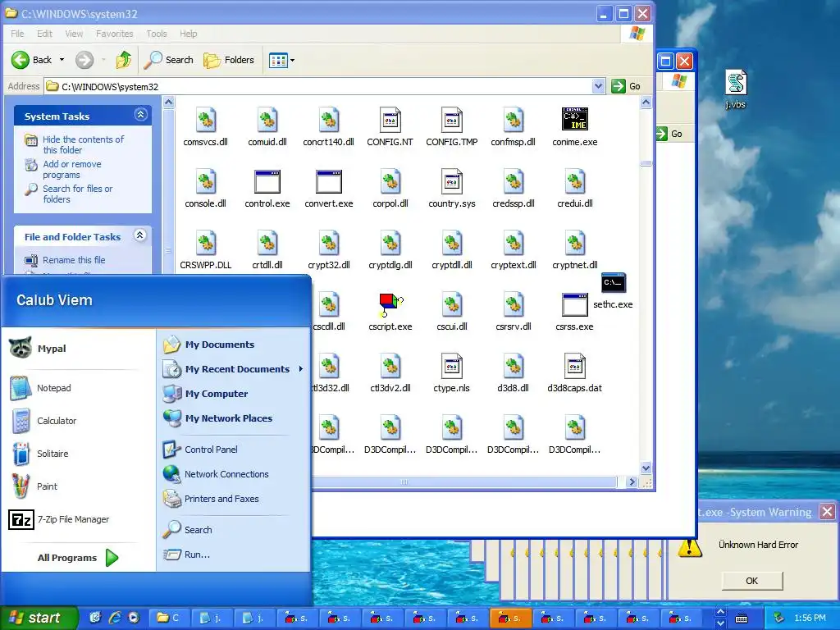Screen dimensions: 840x630
Task: Select the convert.exe icon
Action: click(x=329, y=182)
